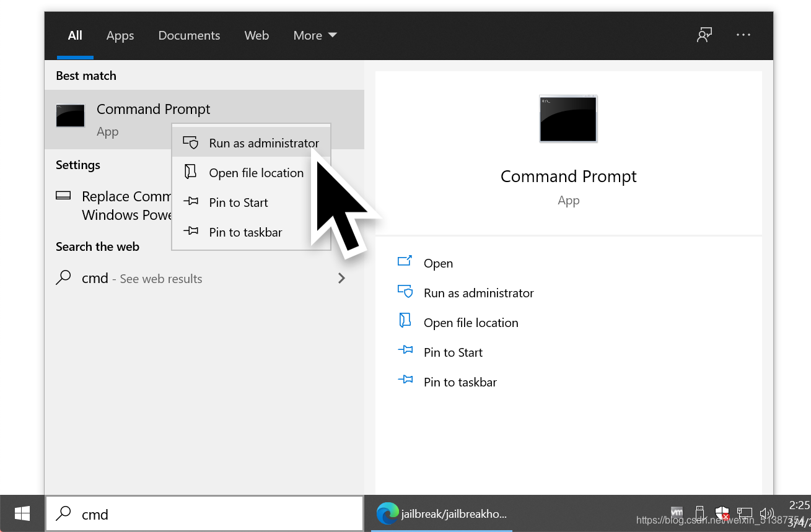The width and height of the screenshot is (811, 532).
Task: Click the settings icon beside Replace Command result
Action: coord(63,196)
